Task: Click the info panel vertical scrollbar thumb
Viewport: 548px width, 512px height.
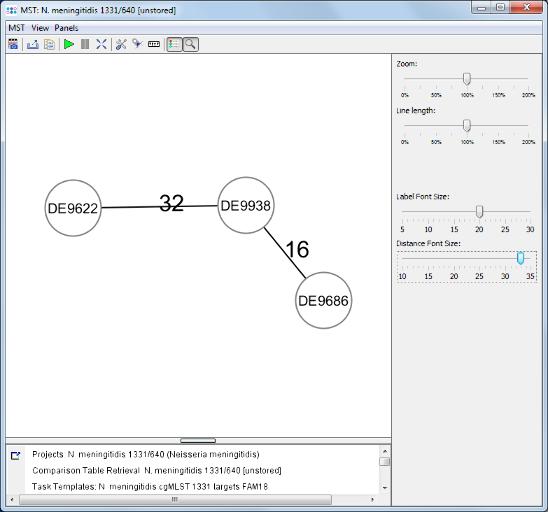Action: click(384, 462)
